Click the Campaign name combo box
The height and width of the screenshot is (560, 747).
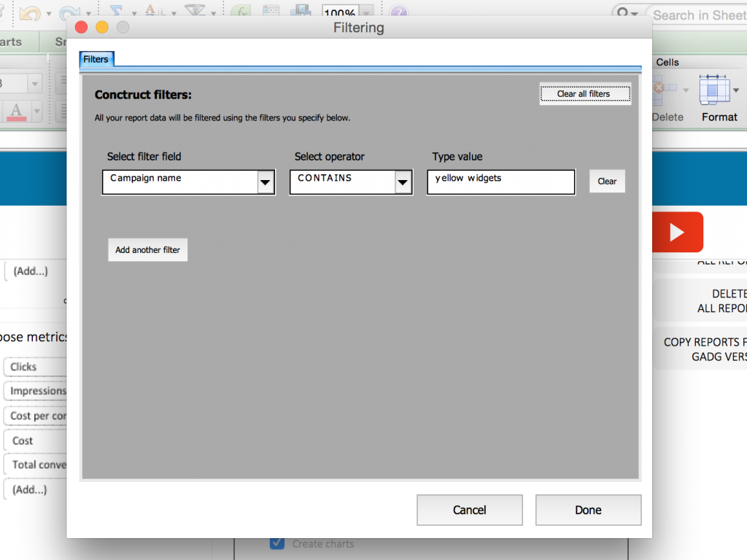[189, 182]
